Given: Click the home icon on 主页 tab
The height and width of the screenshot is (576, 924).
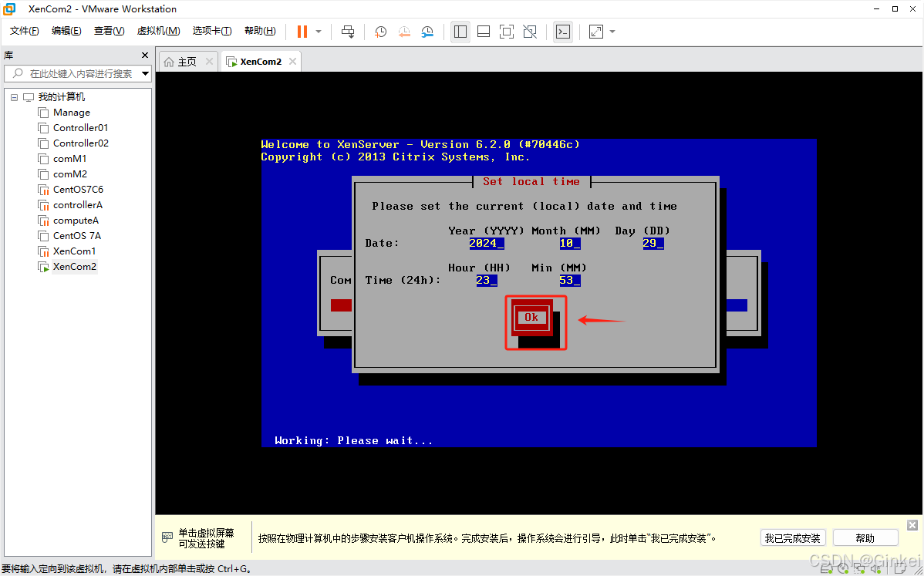Looking at the screenshot, I should point(169,62).
